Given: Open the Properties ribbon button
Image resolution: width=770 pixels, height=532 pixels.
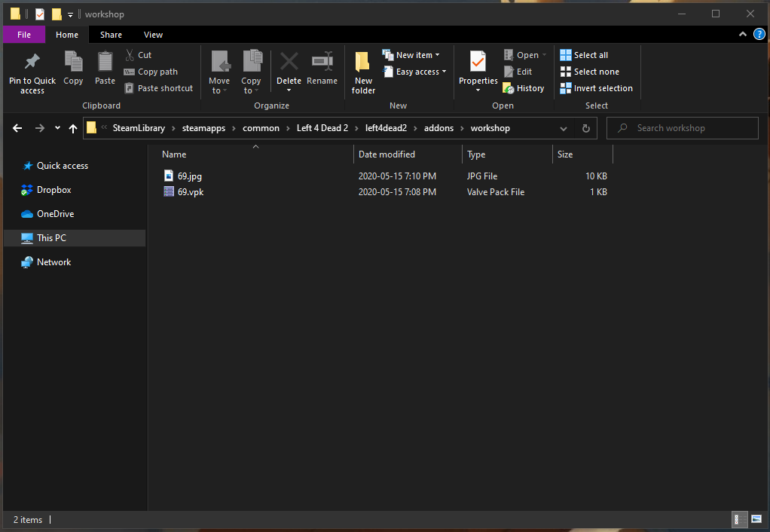Looking at the screenshot, I should click(x=478, y=67).
